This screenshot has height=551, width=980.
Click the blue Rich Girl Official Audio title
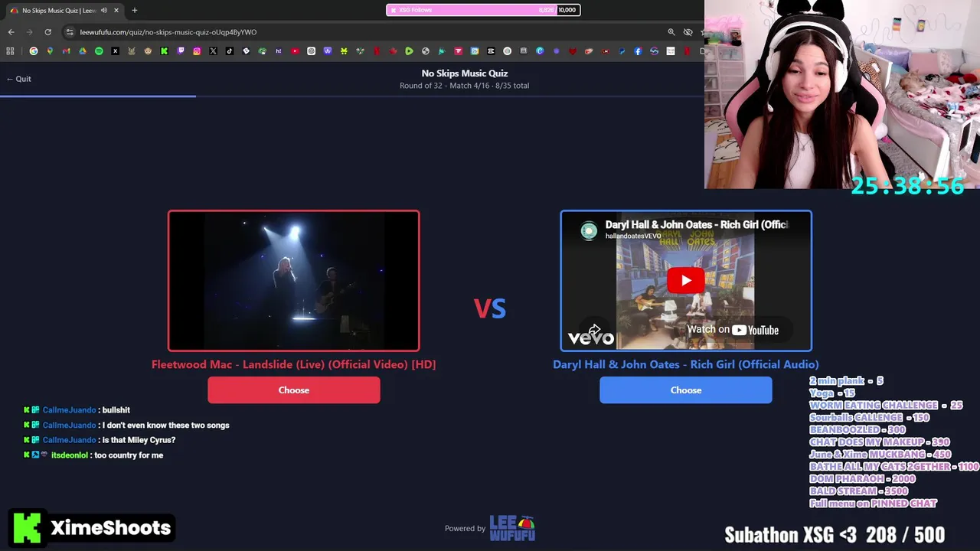click(x=686, y=364)
